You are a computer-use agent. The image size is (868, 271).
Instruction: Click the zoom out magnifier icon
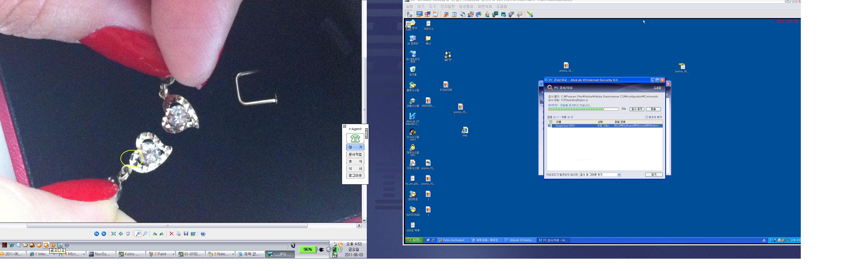click(145, 234)
